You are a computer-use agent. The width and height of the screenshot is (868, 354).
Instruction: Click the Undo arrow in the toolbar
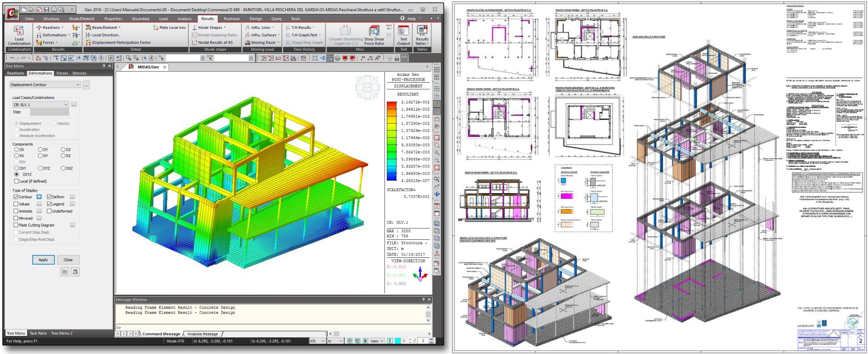point(12,58)
